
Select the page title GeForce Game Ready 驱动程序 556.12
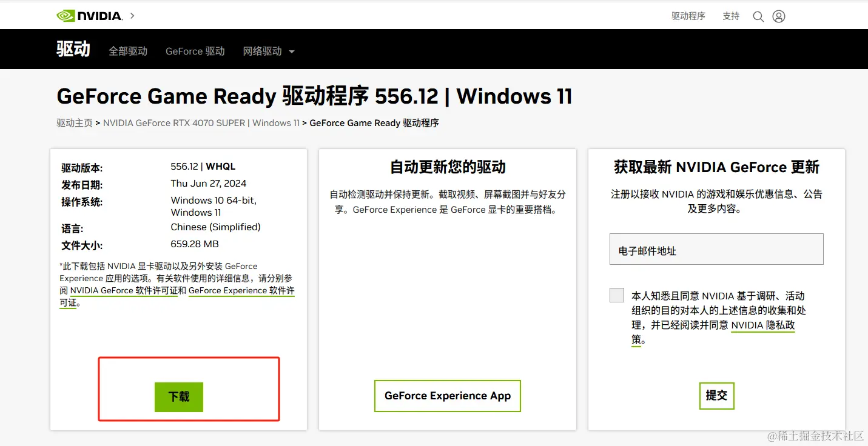point(315,96)
